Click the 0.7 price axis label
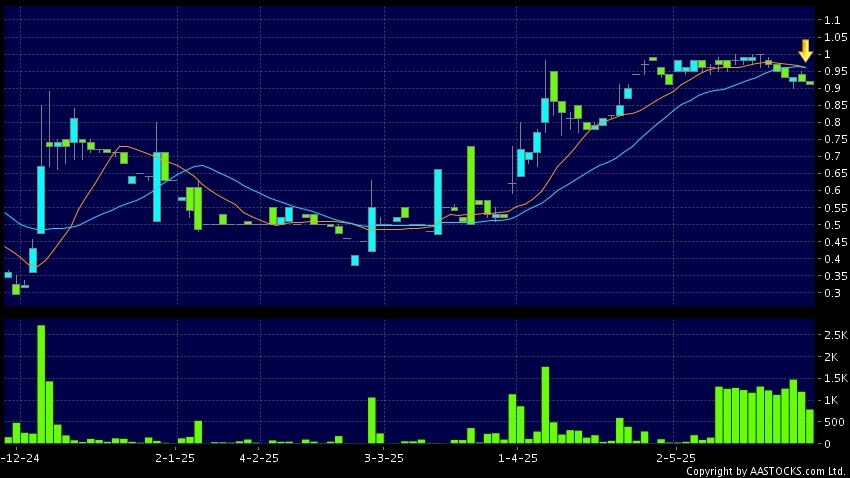The width and height of the screenshot is (850, 478). tap(833, 157)
